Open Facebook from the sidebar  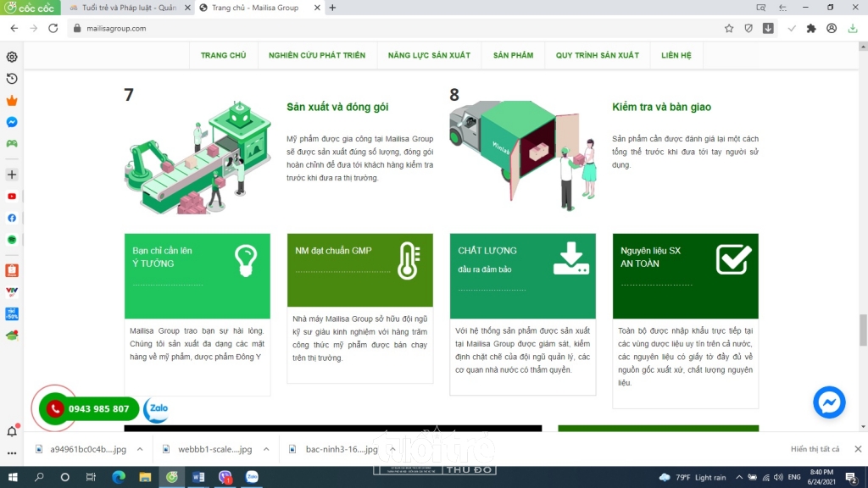tap(12, 218)
